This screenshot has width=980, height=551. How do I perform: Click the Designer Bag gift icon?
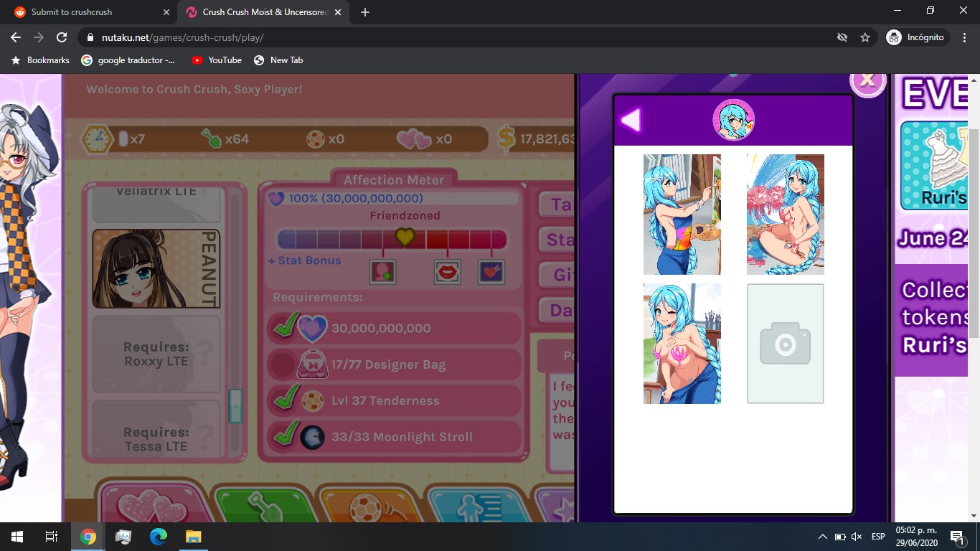312,364
